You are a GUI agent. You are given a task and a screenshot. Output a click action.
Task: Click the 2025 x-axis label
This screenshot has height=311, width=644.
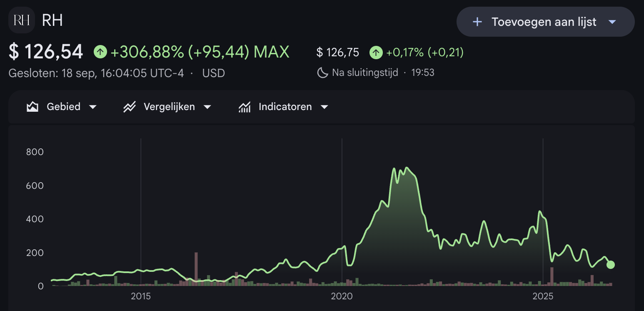tap(543, 296)
